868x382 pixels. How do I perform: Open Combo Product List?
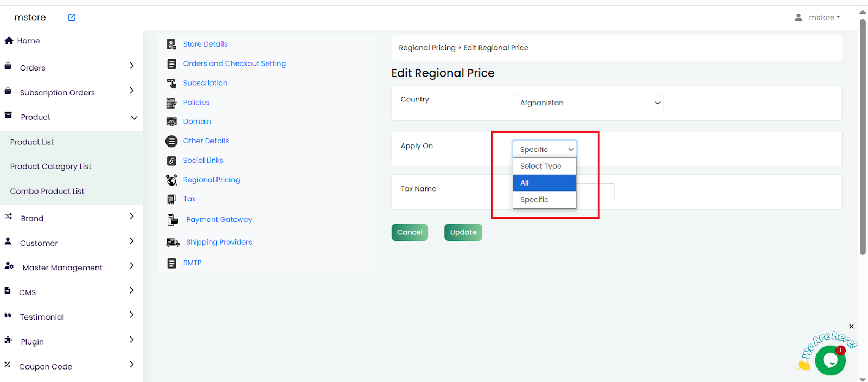47,192
